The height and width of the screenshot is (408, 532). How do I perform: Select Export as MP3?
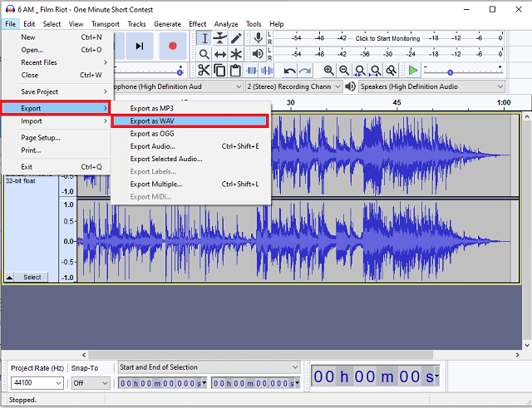point(191,108)
